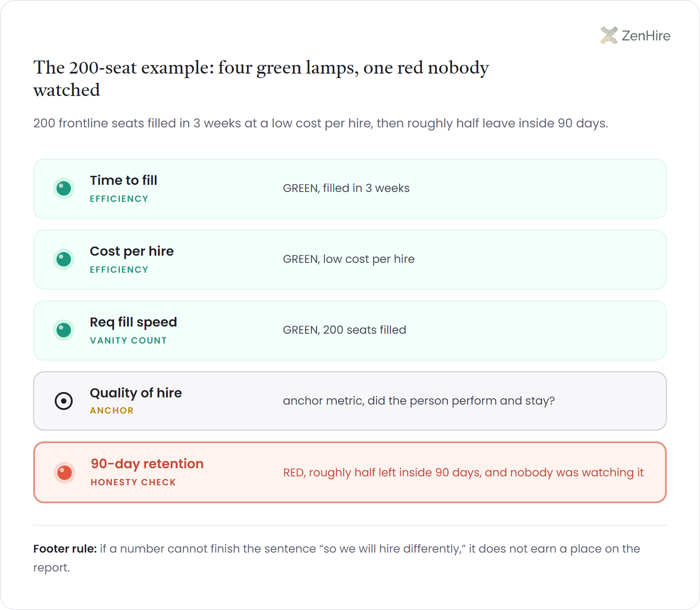Click 'GREEN, 200 seats filled' status
This screenshot has height=610, width=700.
(x=345, y=330)
